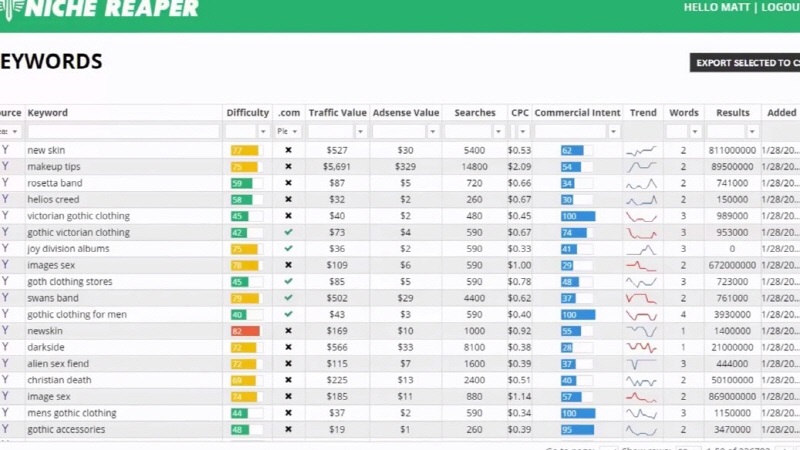This screenshot has height=450, width=800.
Task: Click the Y source icon for new skin
Action: coord(5,150)
